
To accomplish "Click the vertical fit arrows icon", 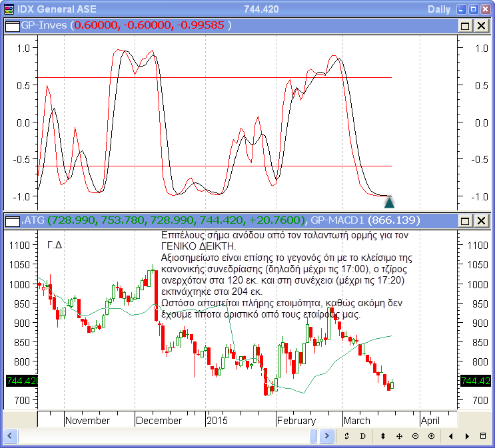I will 383,436.
